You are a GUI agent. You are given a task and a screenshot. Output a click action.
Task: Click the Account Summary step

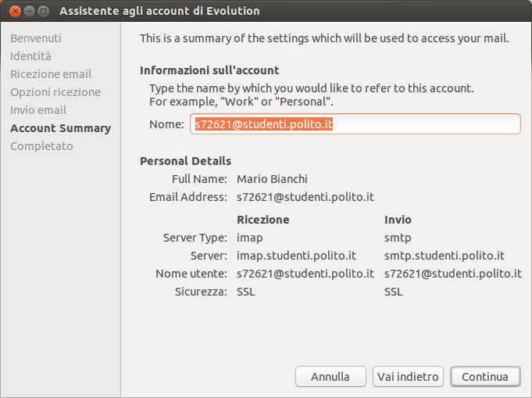(60, 128)
